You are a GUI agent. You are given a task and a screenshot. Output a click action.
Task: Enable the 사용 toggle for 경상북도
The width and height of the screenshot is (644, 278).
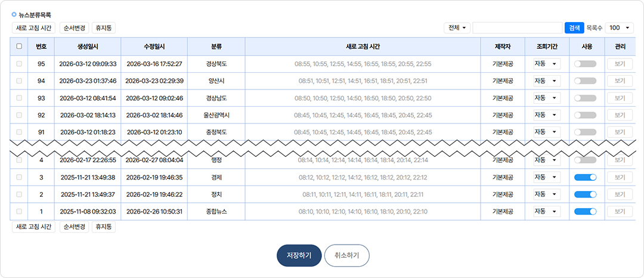[x=586, y=64]
